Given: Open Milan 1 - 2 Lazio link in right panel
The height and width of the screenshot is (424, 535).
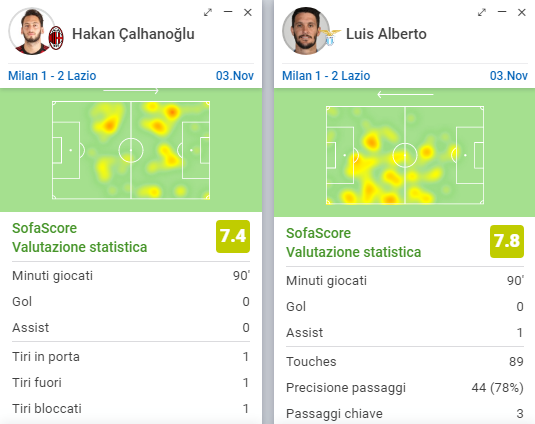Looking at the screenshot, I should [326, 76].
